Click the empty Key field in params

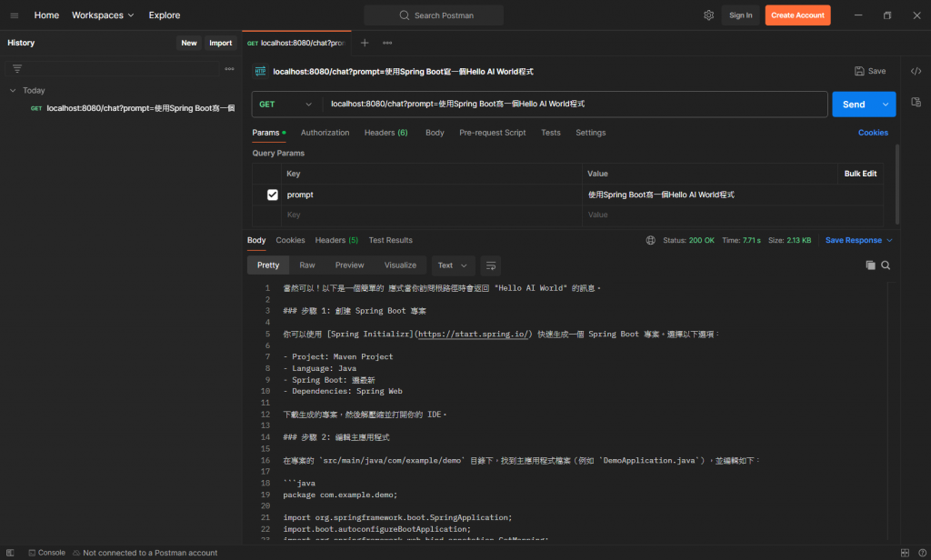(432, 215)
